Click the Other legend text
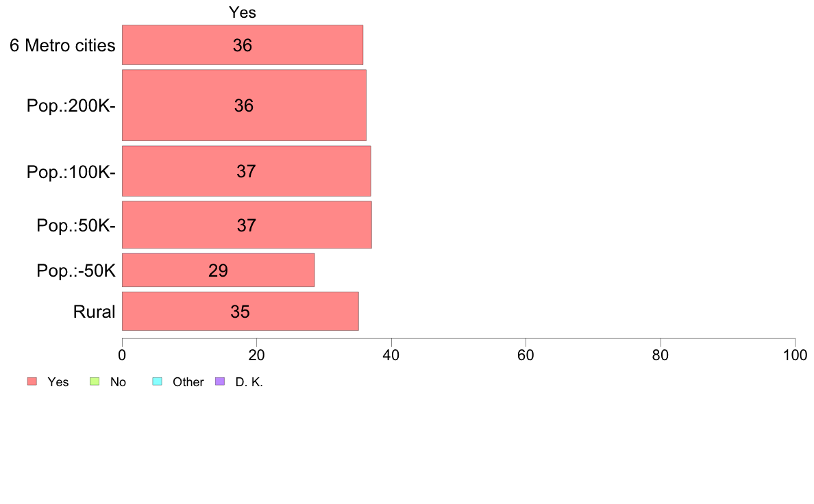The width and height of the screenshot is (814, 504). [x=188, y=382]
